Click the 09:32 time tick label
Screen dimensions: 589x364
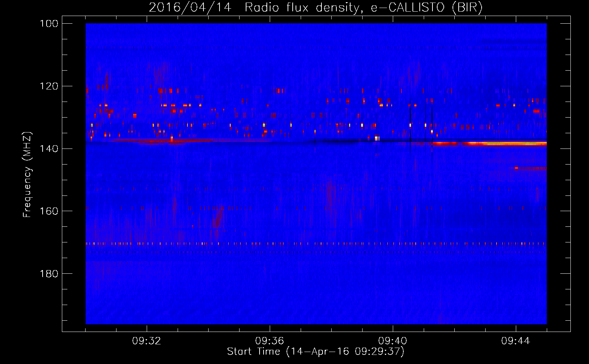(147, 341)
